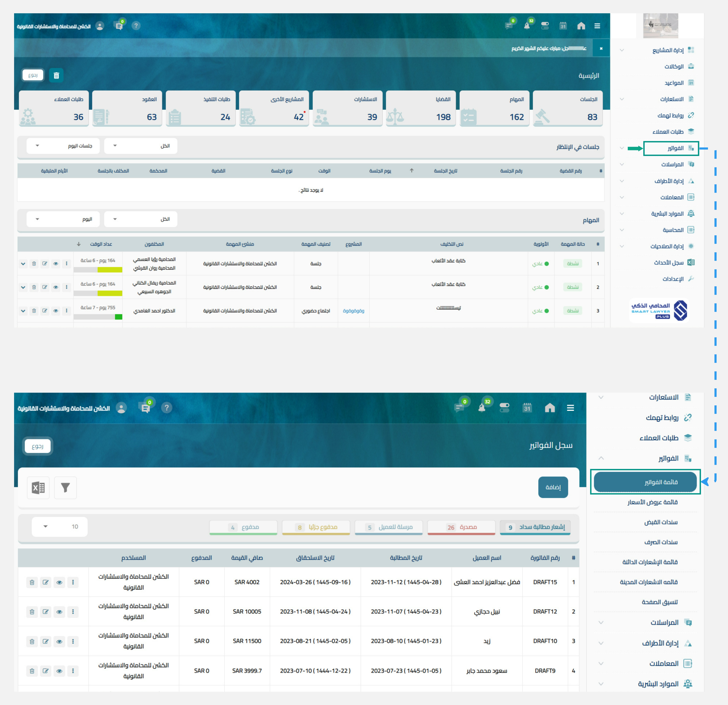
Task: Click the home icon in top header
Action: pyautogui.click(x=581, y=26)
